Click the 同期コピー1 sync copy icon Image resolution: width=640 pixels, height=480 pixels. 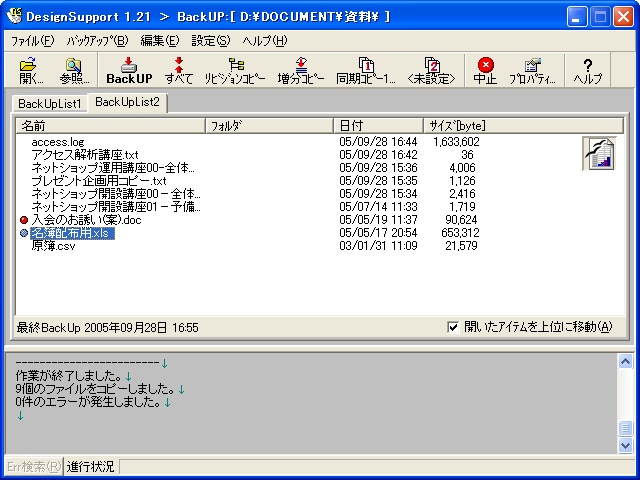[x=366, y=70]
